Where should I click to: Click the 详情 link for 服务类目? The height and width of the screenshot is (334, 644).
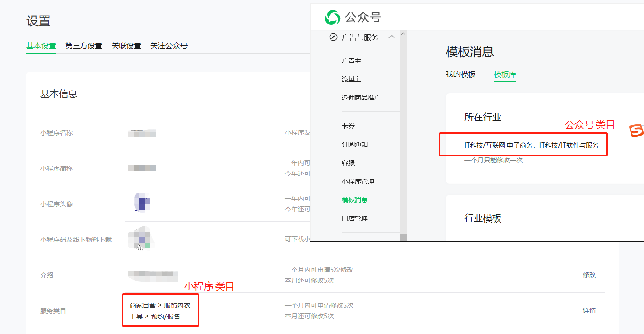589,310
